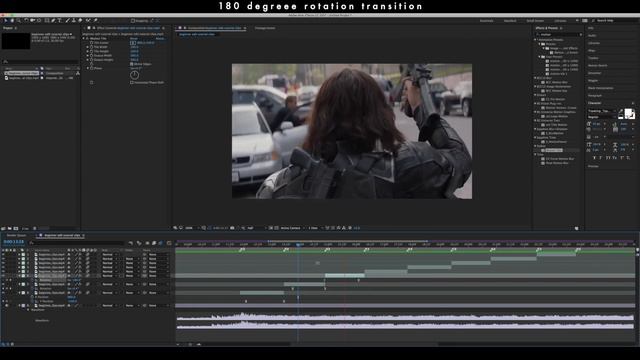The width and height of the screenshot is (640, 360).
Task: Collapse the Motion Tile effect twirl
Action: coord(84,38)
